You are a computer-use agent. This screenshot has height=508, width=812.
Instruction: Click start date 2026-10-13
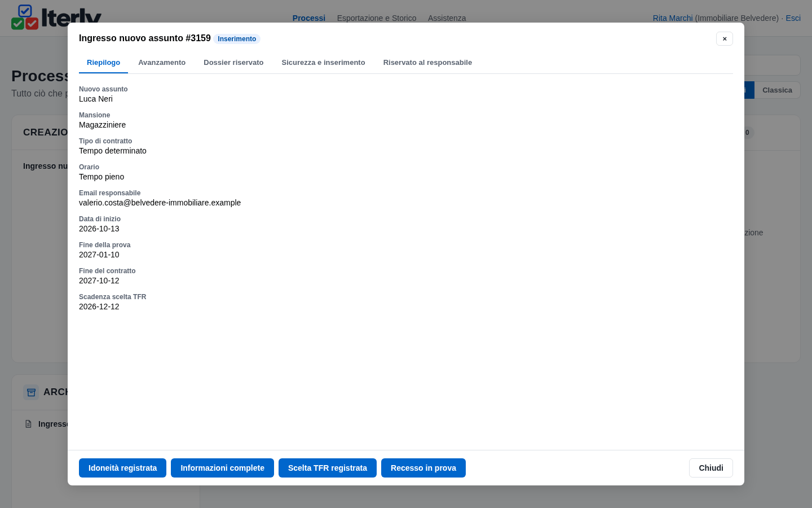[x=99, y=229]
